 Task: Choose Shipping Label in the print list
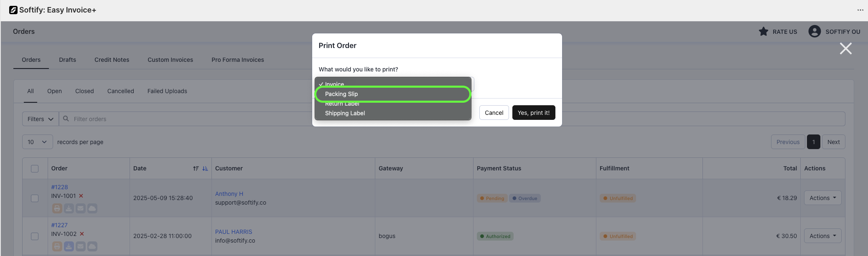(345, 113)
